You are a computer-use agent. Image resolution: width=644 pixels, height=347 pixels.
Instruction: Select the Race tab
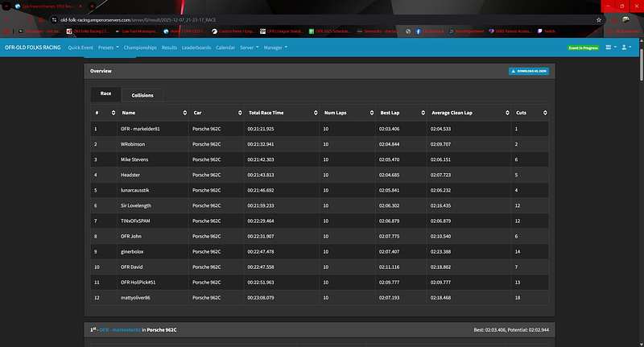pos(105,94)
